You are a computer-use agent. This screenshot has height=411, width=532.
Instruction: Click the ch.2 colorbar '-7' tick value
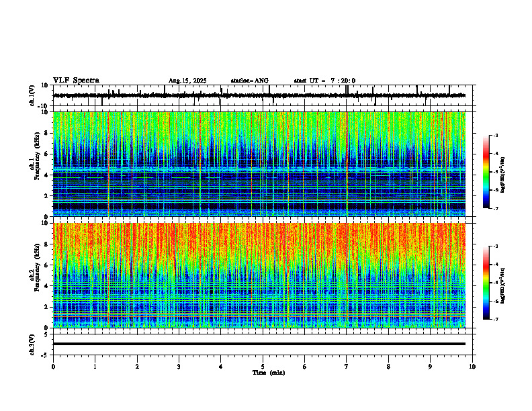coord(495,319)
